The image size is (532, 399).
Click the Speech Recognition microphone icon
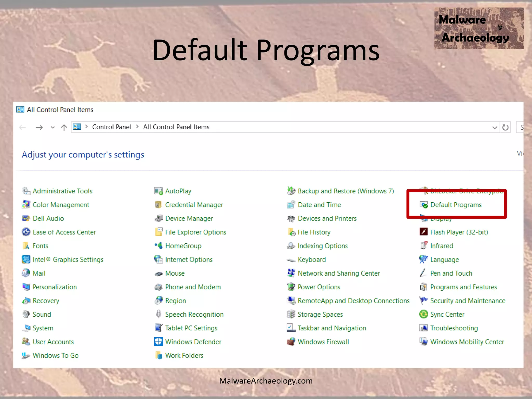tap(158, 314)
